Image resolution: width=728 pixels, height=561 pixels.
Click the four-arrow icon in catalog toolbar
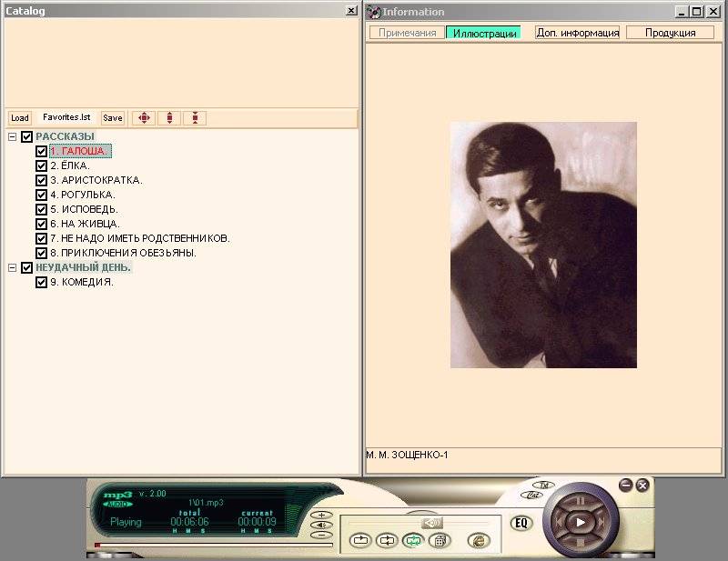[x=143, y=118]
